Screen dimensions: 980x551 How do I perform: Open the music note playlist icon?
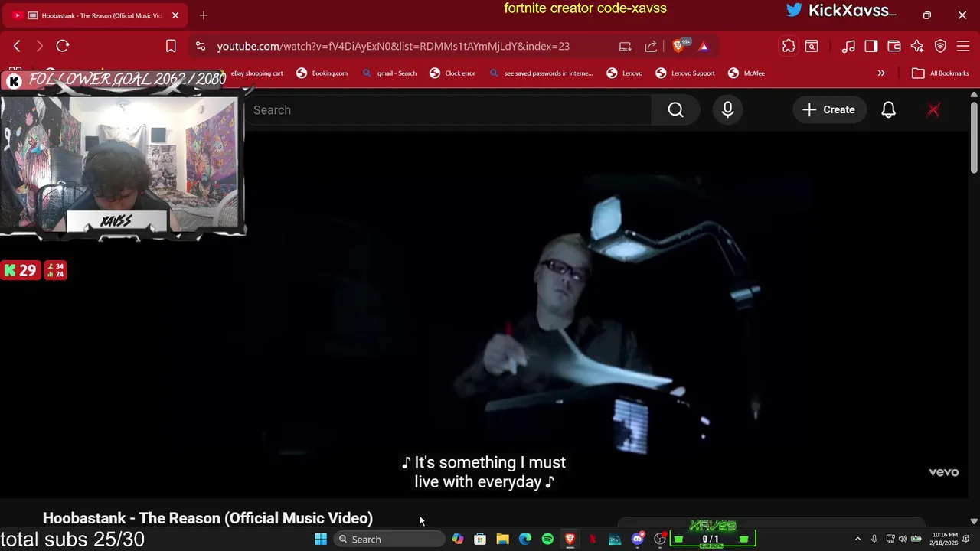pyautogui.click(x=848, y=46)
